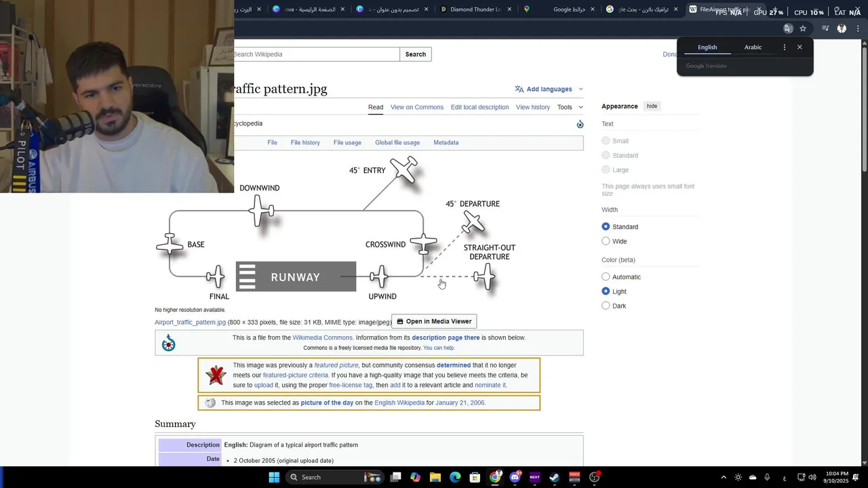Viewport: 868px width, 488px height.
Task: Select Small text size option
Action: click(x=606, y=141)
